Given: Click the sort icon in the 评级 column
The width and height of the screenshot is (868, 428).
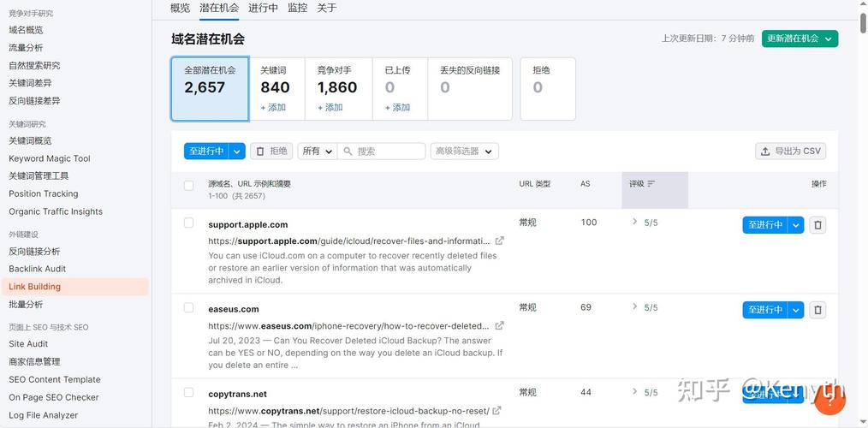Looking at the screenshot, I should (651, 184).
